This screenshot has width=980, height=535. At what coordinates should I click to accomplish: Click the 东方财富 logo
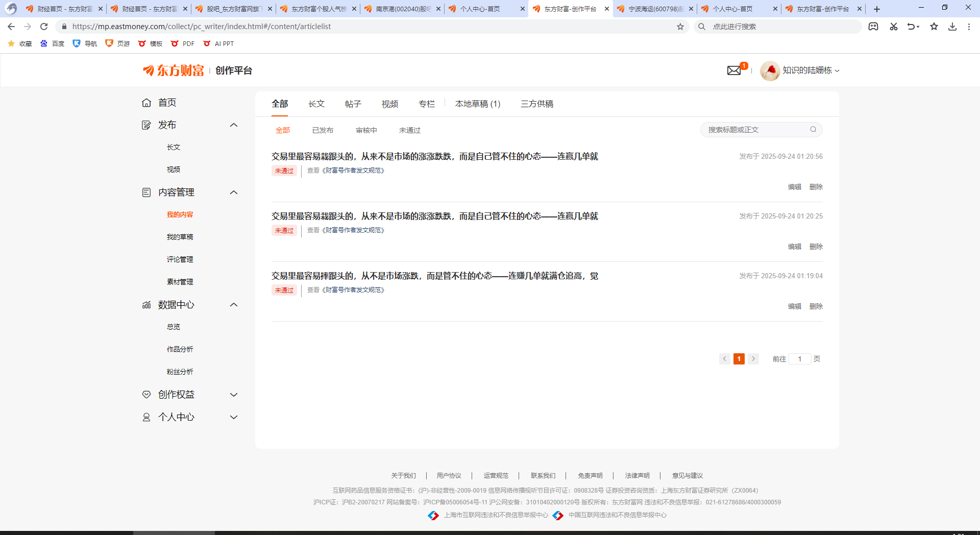tap(174, 70)
